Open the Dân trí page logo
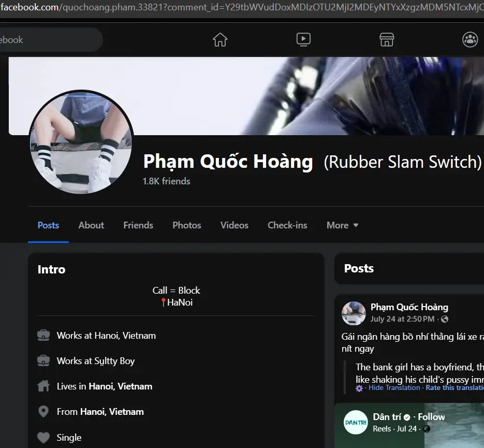The height and width of the screenshot is (448, 484). [356, 423]
